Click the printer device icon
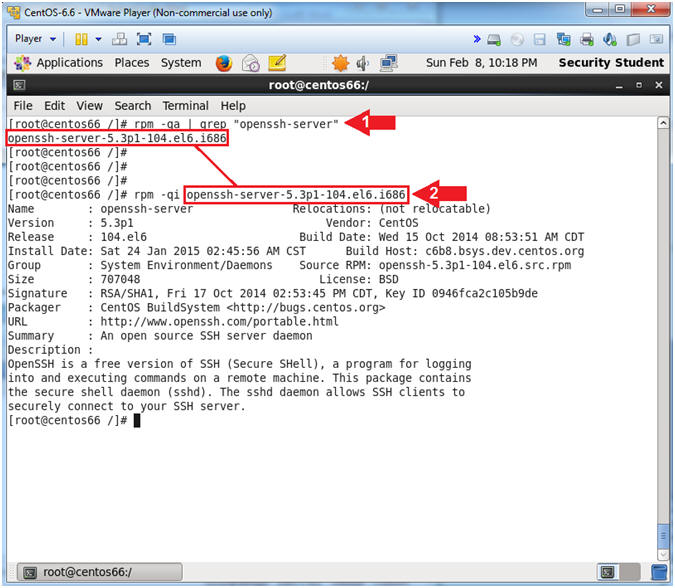 pyautogui.click(x=586, y=40)
